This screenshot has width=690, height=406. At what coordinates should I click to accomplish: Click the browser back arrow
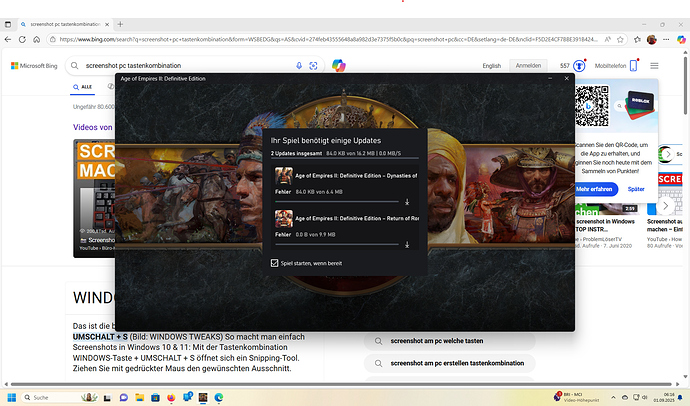11,40
